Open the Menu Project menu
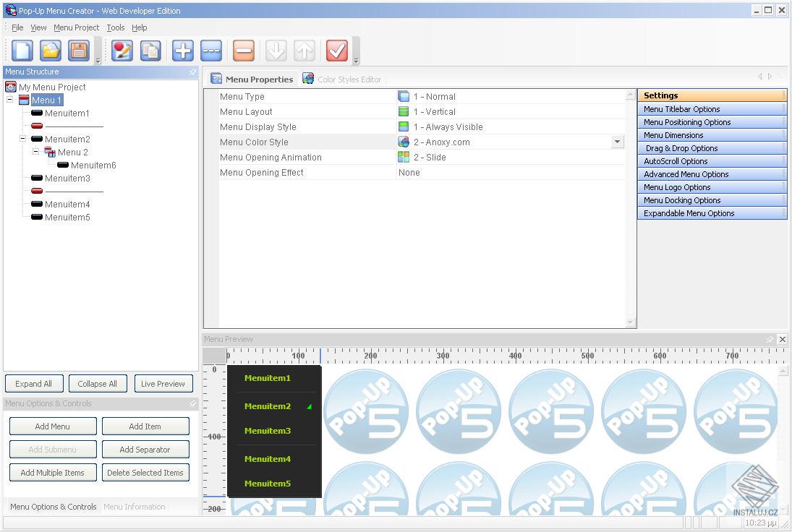The image size is (792, 532). click(76, 27)
